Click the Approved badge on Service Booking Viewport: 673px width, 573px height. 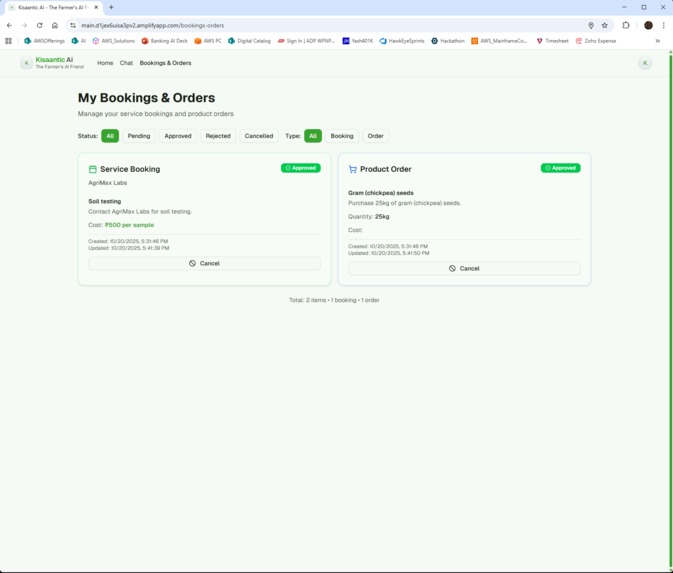[300, 168]
